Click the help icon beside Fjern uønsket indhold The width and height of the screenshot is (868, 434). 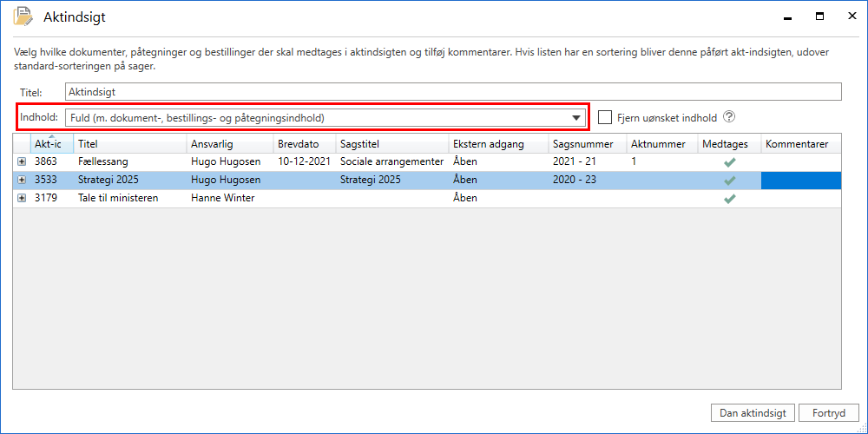pos(729,117)
